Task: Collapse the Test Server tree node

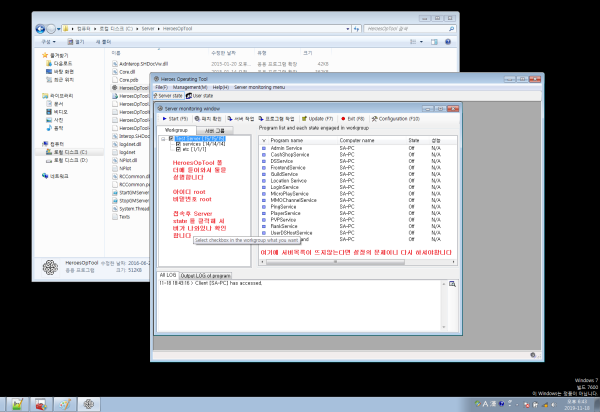Action: (x=163, y=138)
